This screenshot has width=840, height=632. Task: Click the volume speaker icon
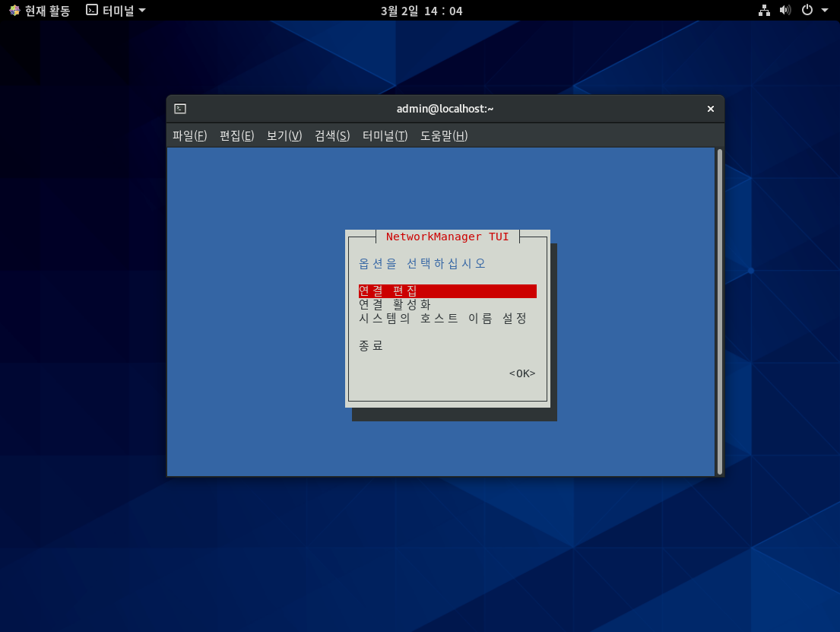tap(785, 10)
